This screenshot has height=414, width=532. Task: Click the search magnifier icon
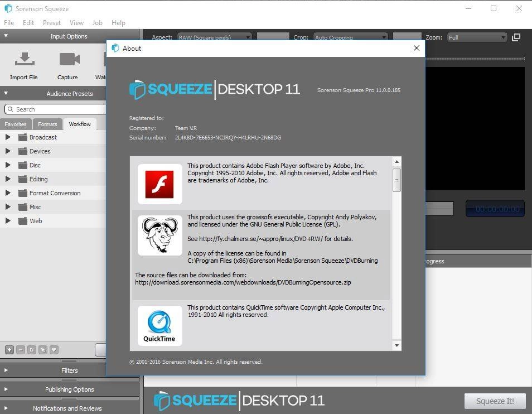(x=11, y=109)
